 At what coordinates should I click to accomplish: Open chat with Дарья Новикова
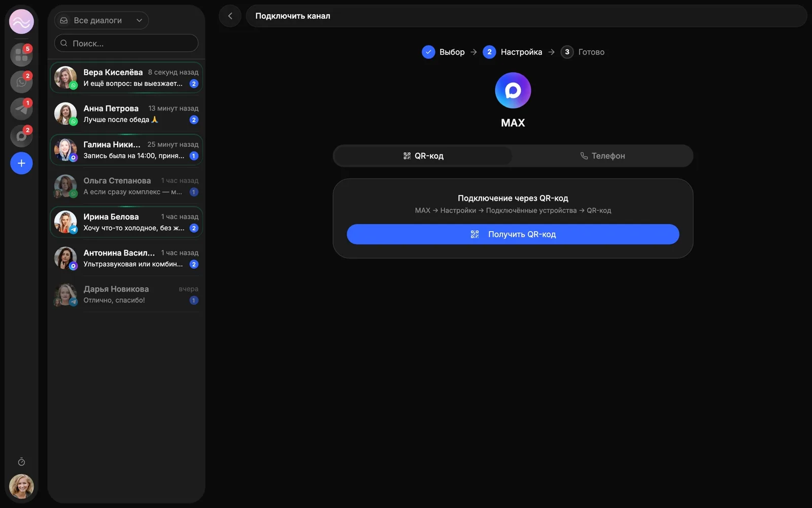[x=126, y=294]
